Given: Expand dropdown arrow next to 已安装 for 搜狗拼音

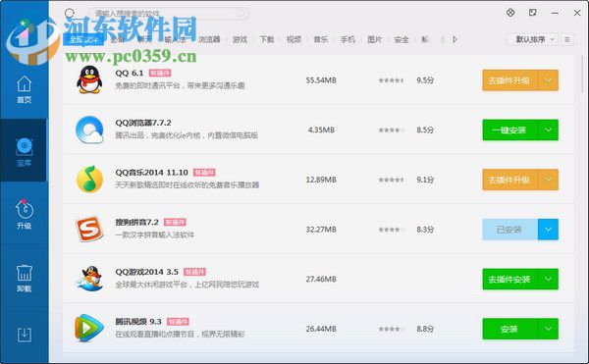Looking at the screenshot, I should [x=548, y=230].
